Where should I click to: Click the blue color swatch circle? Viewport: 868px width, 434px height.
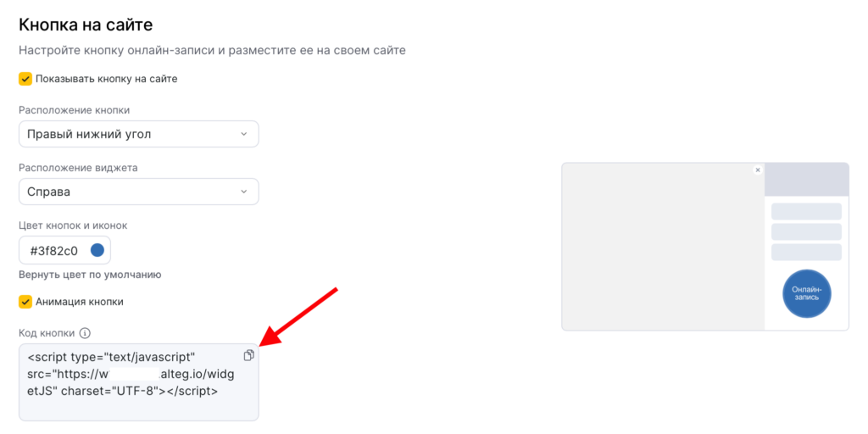coord(97,250)
